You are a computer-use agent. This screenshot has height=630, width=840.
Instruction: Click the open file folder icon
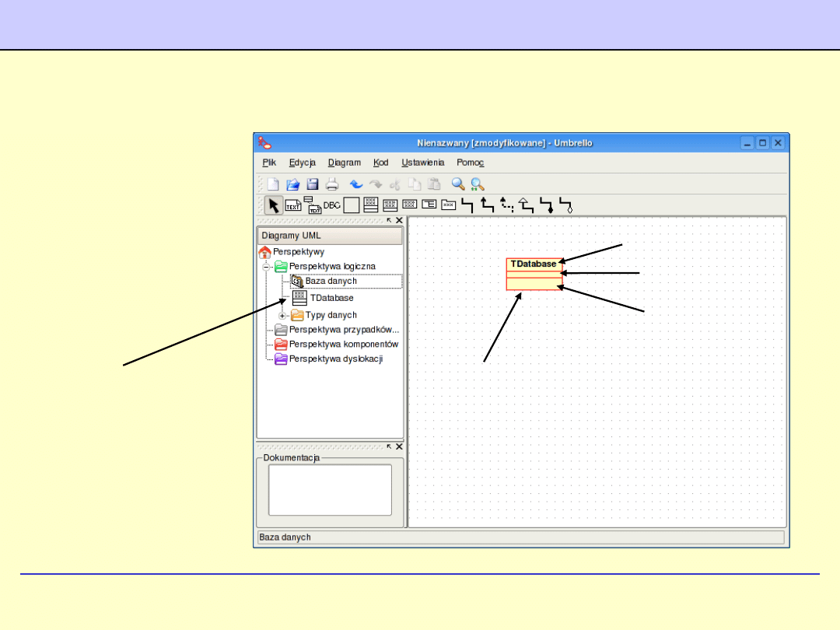pos(293,184)
